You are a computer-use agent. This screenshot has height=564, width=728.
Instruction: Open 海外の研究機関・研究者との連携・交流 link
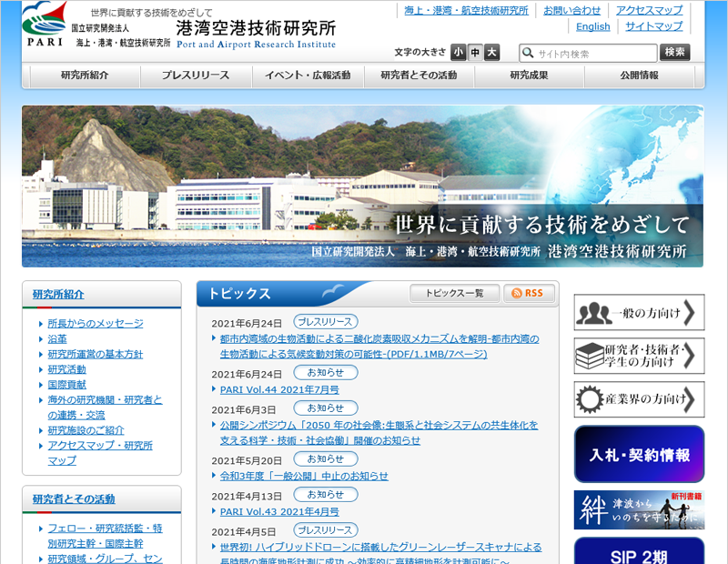coord(105,408)
